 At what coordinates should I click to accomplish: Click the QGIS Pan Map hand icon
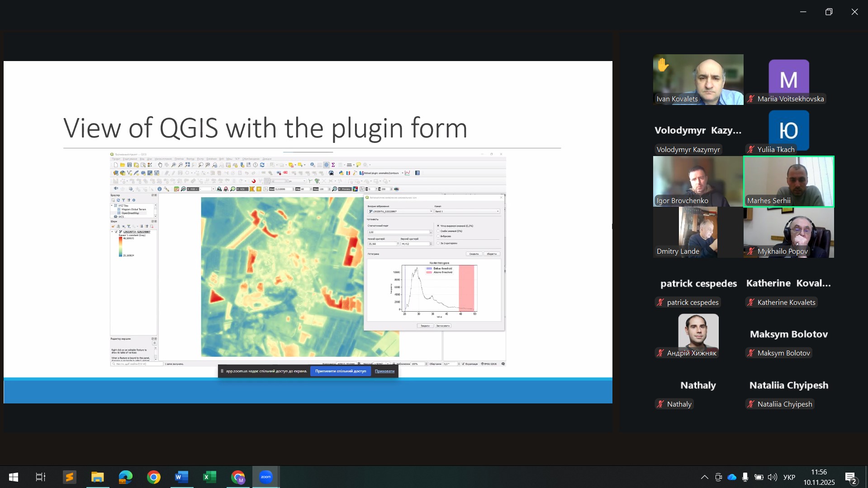click(x=160, y=165)
